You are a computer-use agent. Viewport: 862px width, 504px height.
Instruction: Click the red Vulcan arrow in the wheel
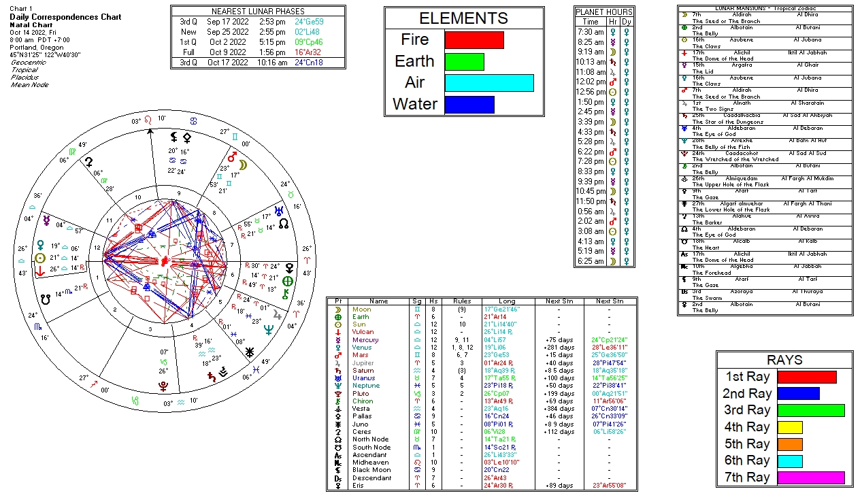coord(40,271)
